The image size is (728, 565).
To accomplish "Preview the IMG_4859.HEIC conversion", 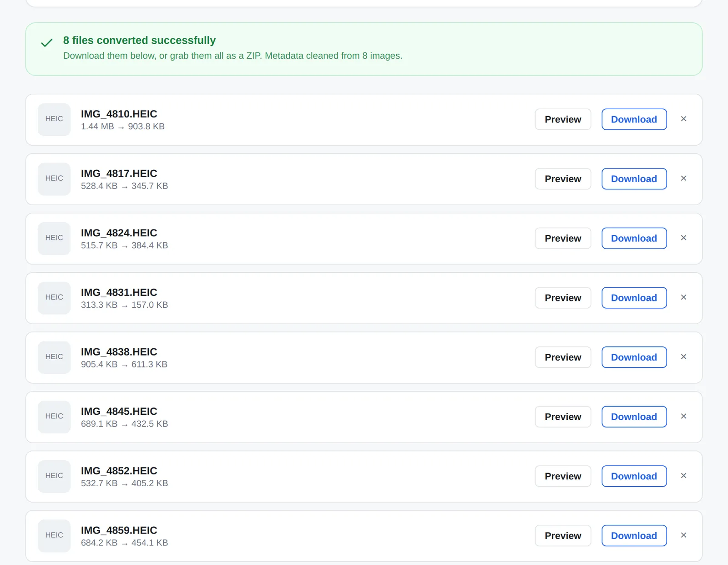I will (563, 536).
